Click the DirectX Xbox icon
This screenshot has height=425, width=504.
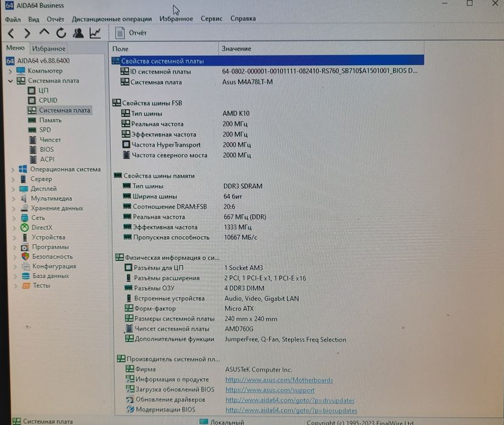pos(25,228)
